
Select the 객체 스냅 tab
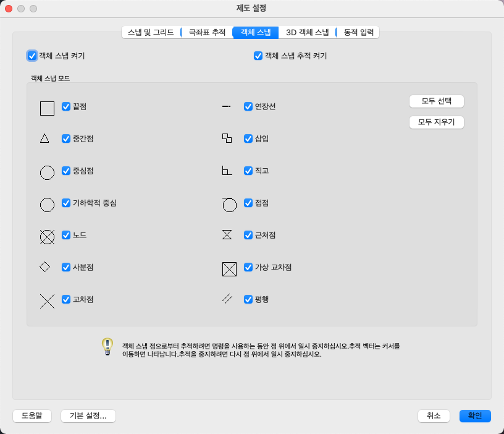tap(256, 32)
